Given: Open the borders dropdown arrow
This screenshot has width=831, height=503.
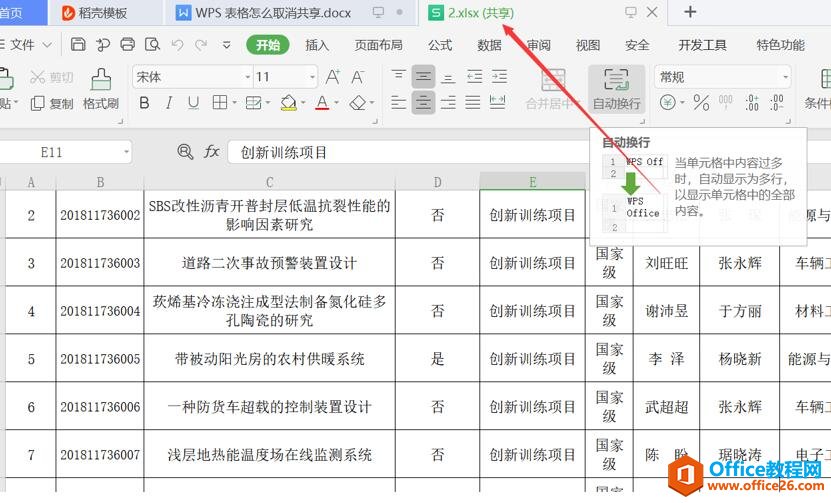Looking at the screenshot, I should [235, 103].
